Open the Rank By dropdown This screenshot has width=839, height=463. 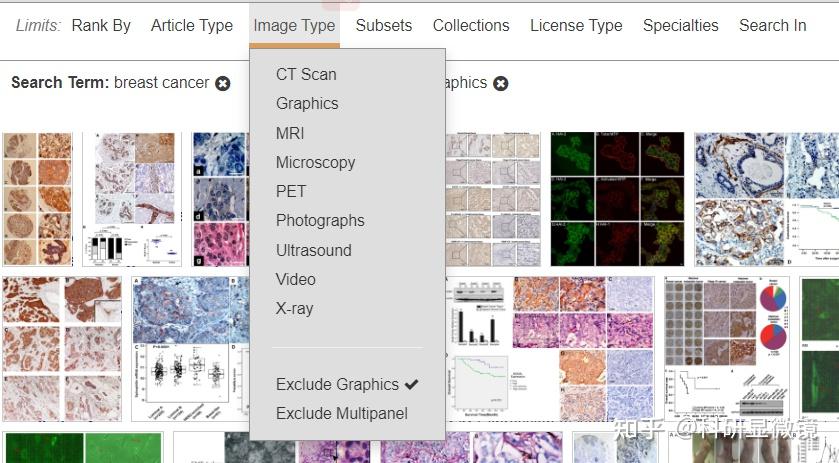(x=101, y=26)
